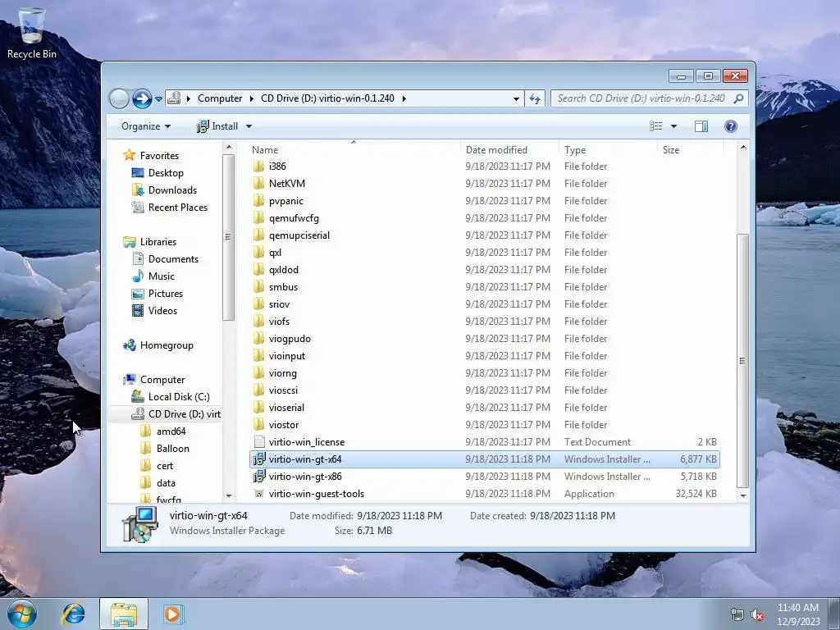
Task: Open the recent pages dropdown arrow
Action: (x=158, y=99)
